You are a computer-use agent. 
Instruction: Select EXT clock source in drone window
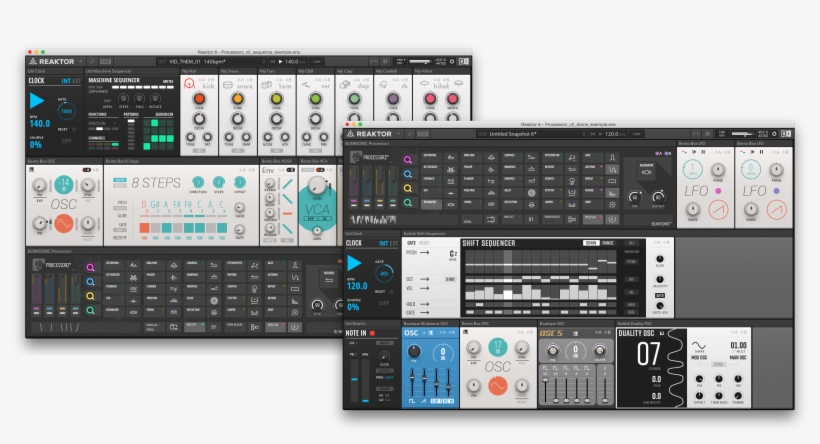(394, 244)
